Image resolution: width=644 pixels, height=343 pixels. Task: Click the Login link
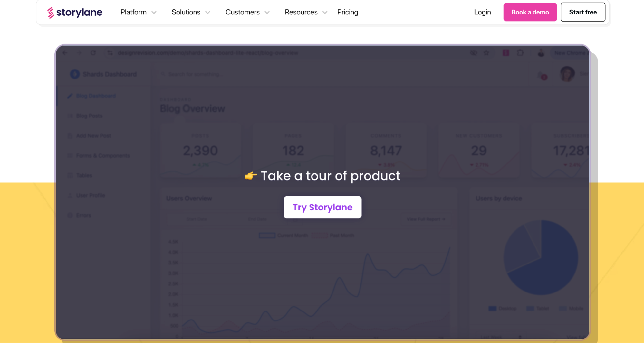(482, 12)
